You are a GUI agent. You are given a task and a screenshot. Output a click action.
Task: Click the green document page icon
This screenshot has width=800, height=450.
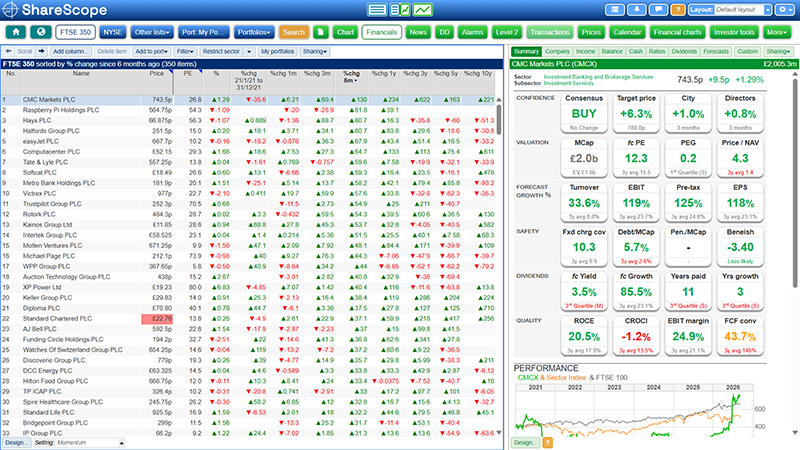[320, 32]
